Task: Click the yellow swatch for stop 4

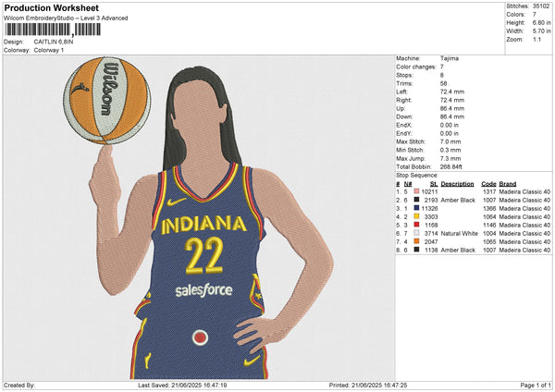Action: pos(416,216)
